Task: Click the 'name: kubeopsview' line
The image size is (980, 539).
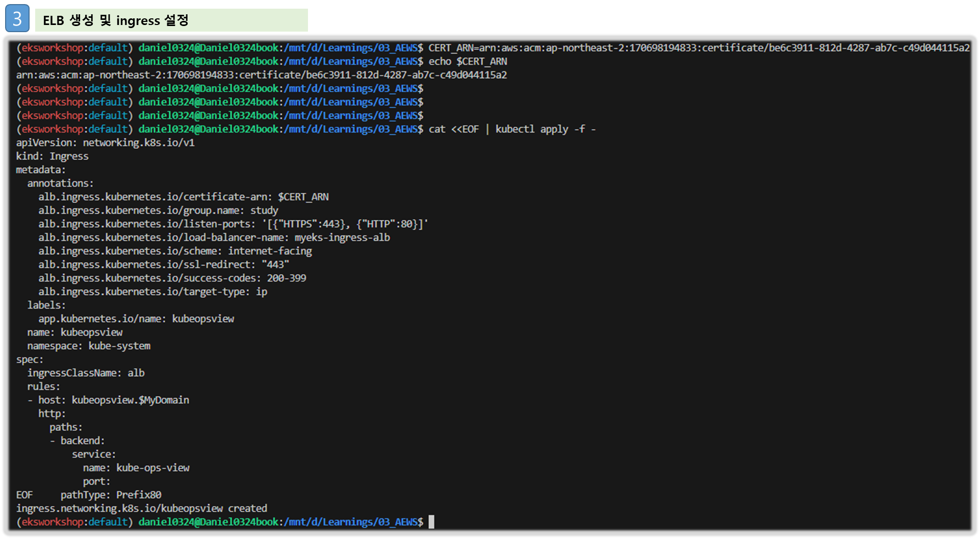Action: [x=75, y=332]
